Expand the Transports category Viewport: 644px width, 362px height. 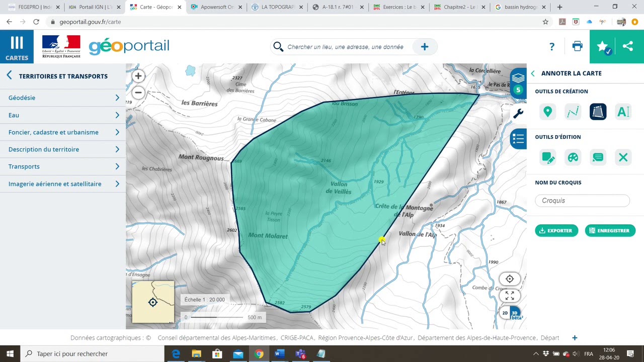coord(63,166)
